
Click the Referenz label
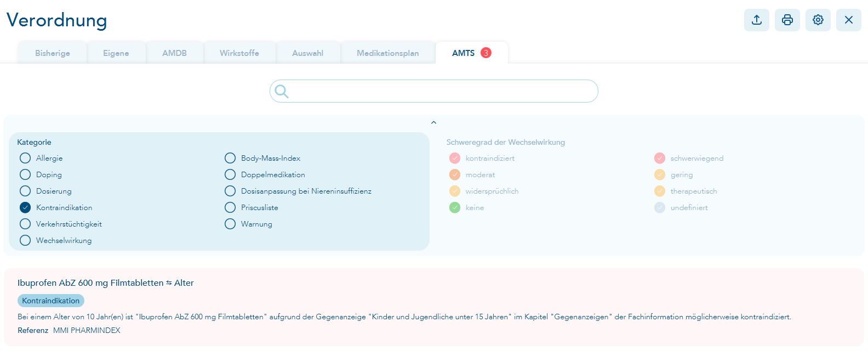point(33,330)
